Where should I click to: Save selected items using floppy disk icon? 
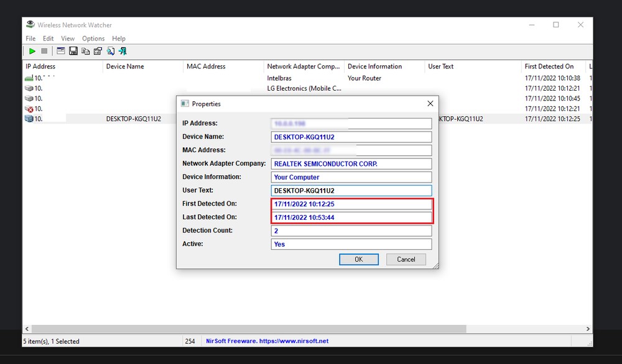coord(73,51)
